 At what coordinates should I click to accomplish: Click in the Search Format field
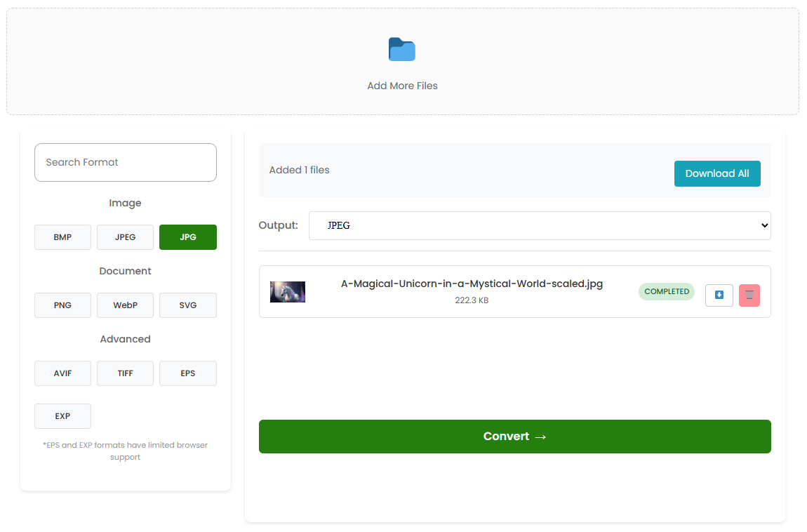click(x=126, y=163)
